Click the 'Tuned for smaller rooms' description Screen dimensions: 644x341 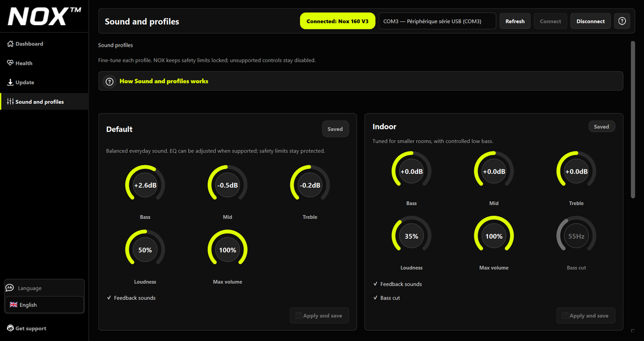click(433, 141)
